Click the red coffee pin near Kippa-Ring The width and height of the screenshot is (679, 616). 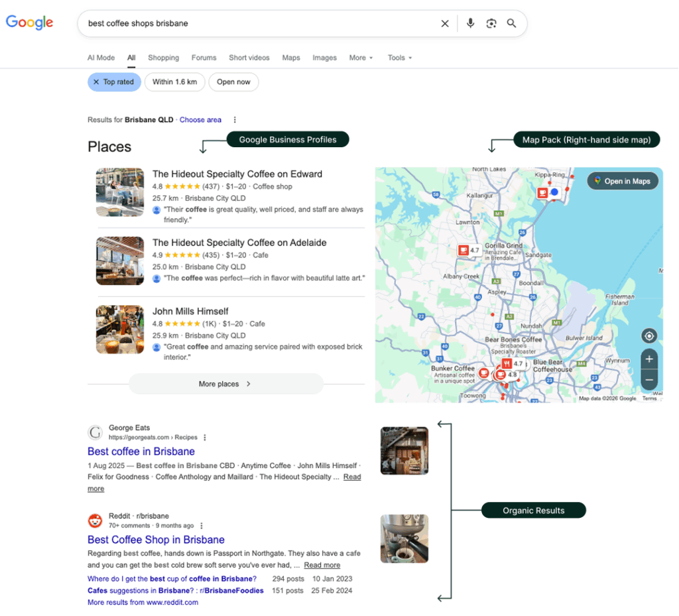click(x=542, y=192)
